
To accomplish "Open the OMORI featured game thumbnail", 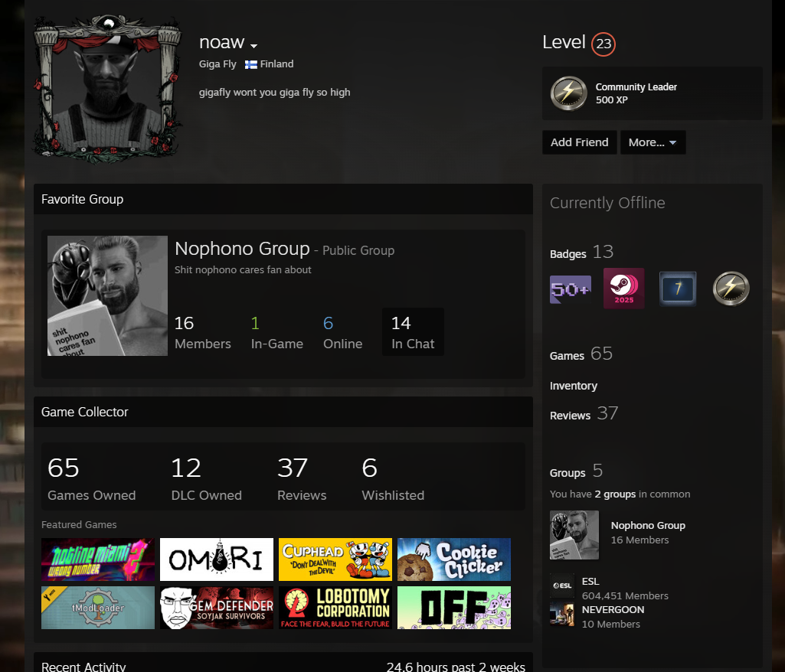I will click(x=217, y=559).
